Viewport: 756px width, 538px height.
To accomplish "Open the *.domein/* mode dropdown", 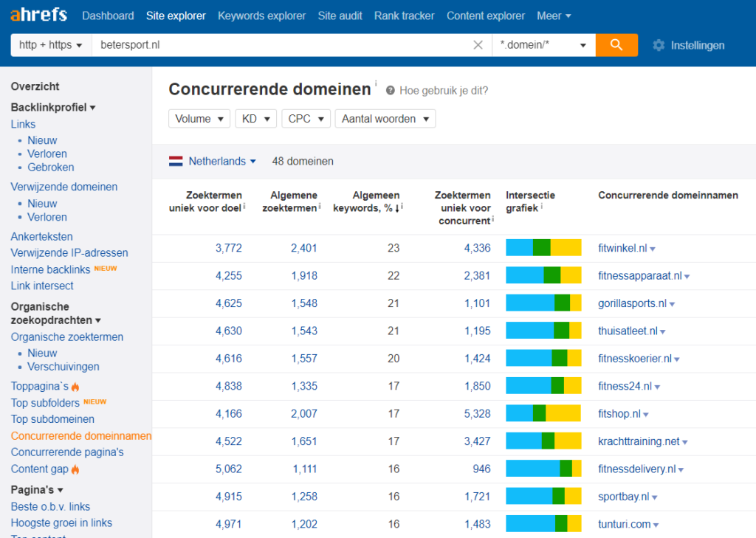I will (x=544, y=45).
